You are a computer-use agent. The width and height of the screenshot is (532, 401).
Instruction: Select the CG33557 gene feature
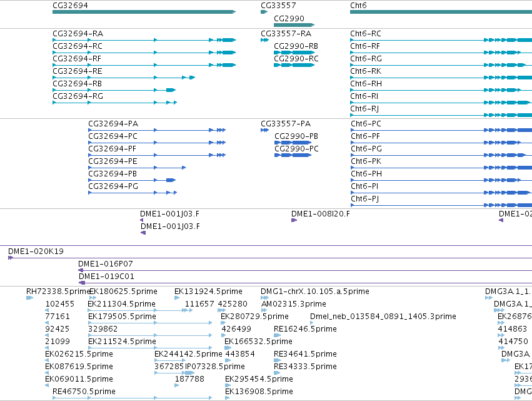tap(264, 12)
